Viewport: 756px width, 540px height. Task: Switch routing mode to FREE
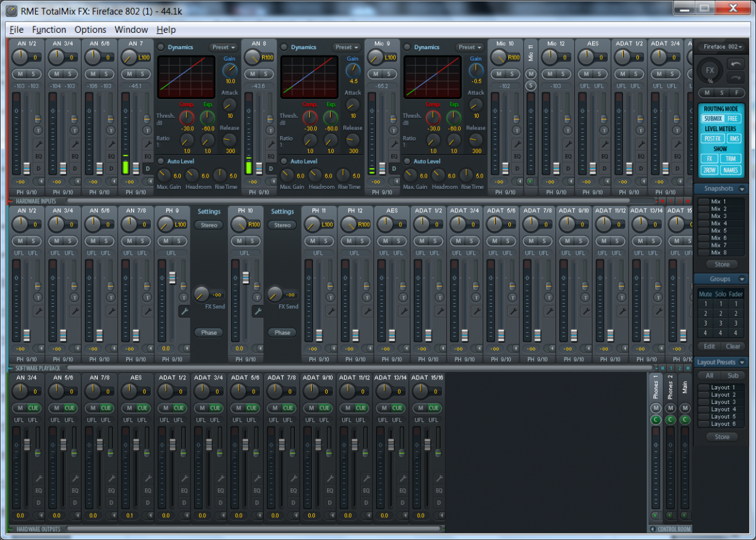click(x=732, y=118)
